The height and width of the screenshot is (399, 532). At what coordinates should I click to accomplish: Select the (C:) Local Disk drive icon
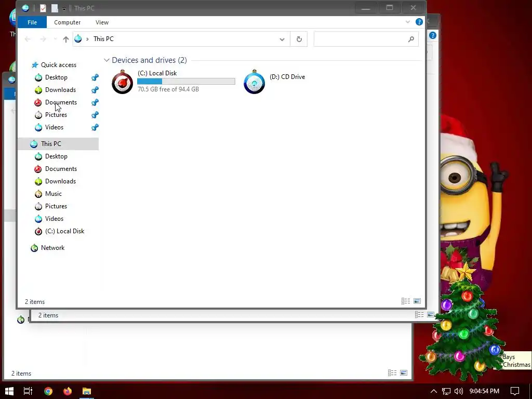point(122,82)
